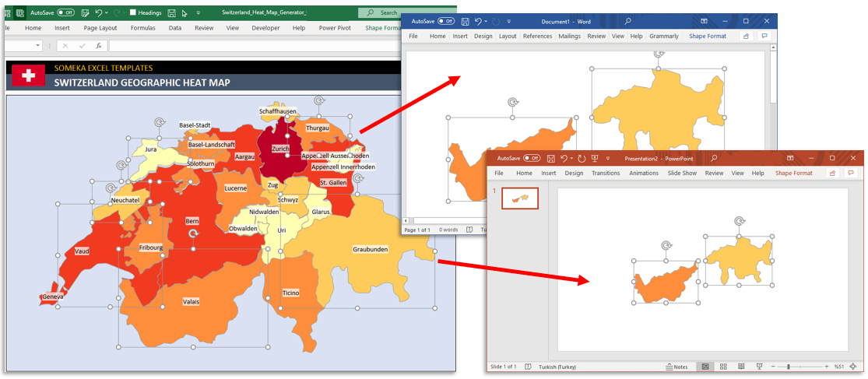Open Customize Quick Access Toolbar in Word
The height and width of the screenshot is (379, 868).
508,22
